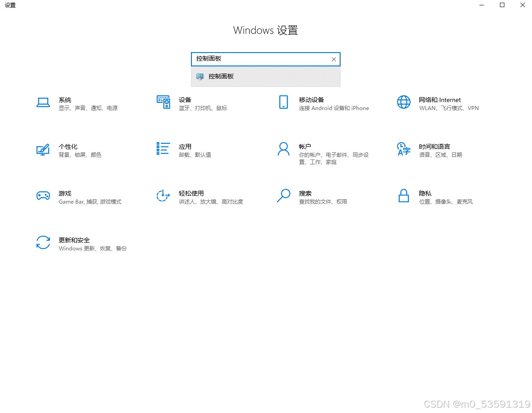Maximize the 设置 window
This screenshot has width=532, height=413.
coord(502,5)
